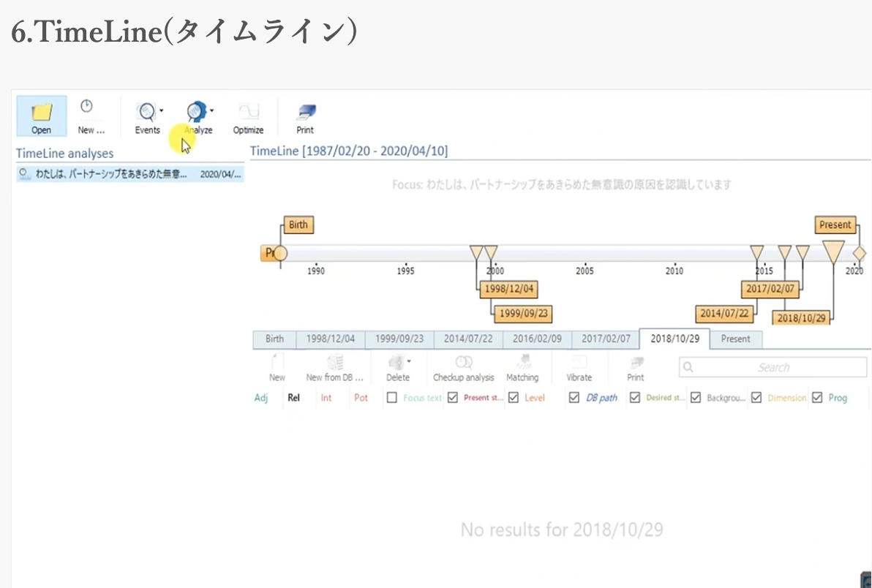Click the Print icon in top toolbar
Viewport: 872px width, 588px height.
tap(305, 112)
